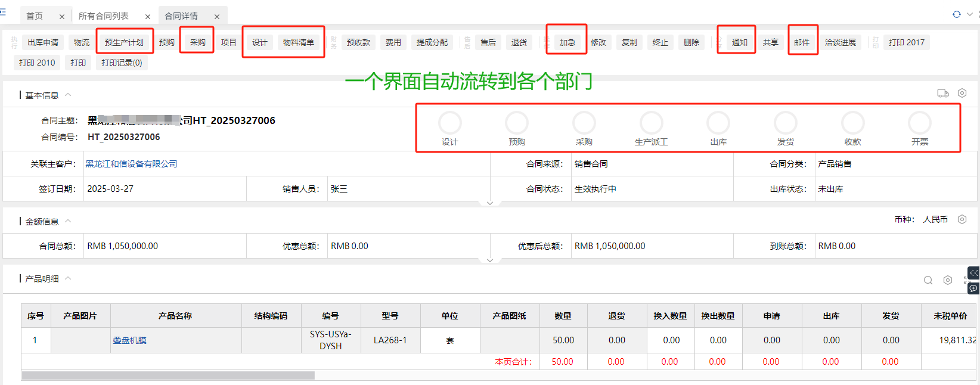Mark contract urgent with 加急 button
980x385 pixels.
point(567,42)
